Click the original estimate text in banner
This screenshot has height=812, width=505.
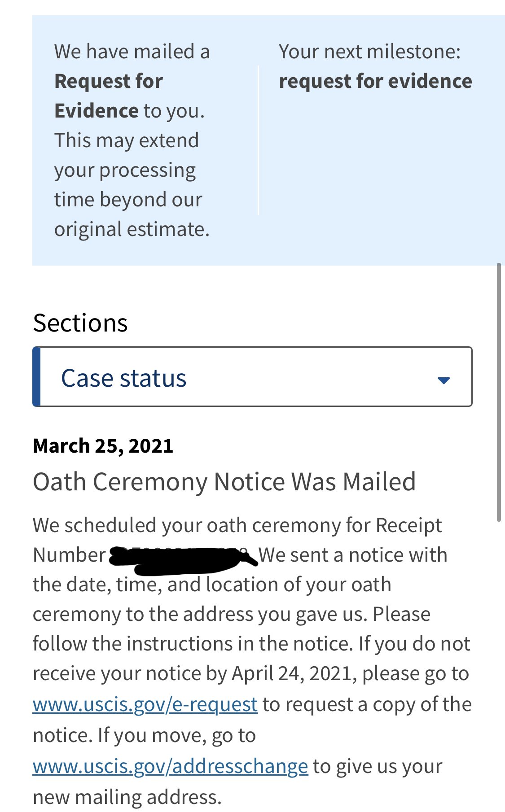click(x=132, y=229)
